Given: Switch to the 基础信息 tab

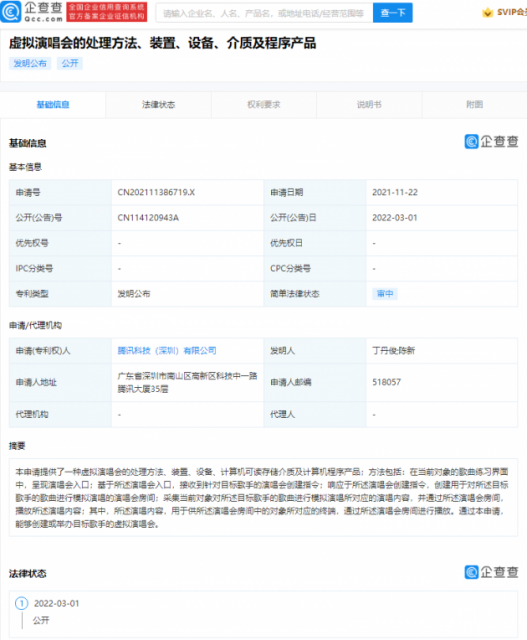Looking at the screenshot, I should point(53,105).
